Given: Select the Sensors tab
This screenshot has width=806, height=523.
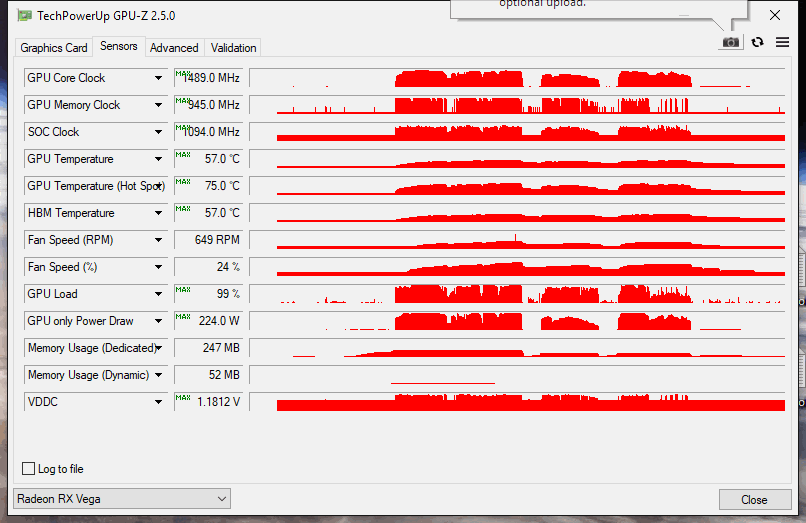Looking at the screenshot, I should point(119,46).
